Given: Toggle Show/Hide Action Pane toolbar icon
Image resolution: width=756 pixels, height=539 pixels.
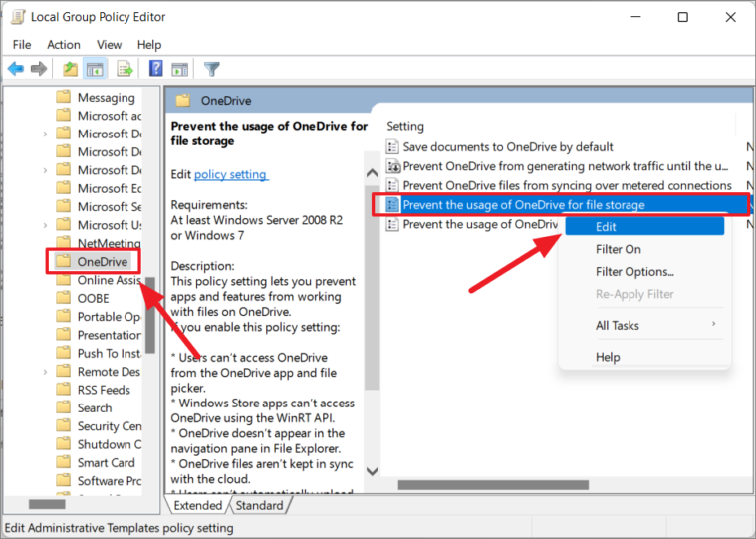Looking at the screenshot, I should click(180, 69).
